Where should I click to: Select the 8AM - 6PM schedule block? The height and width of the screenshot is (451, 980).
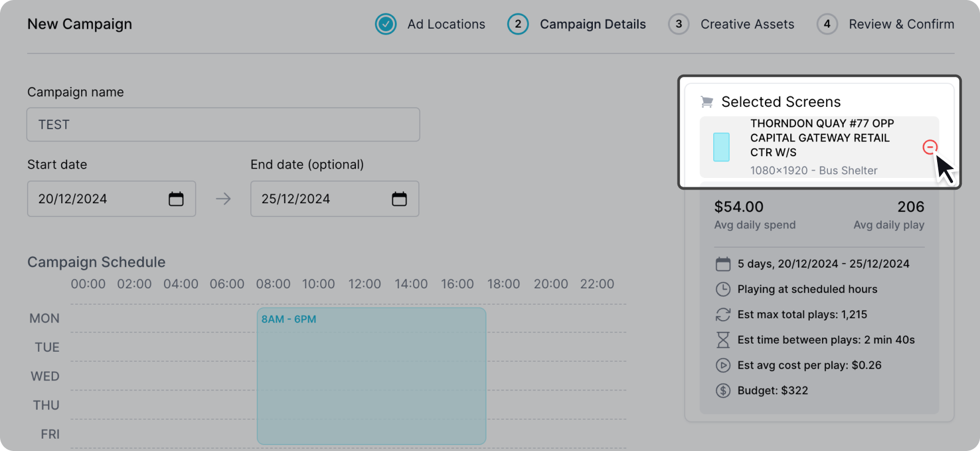371,376
